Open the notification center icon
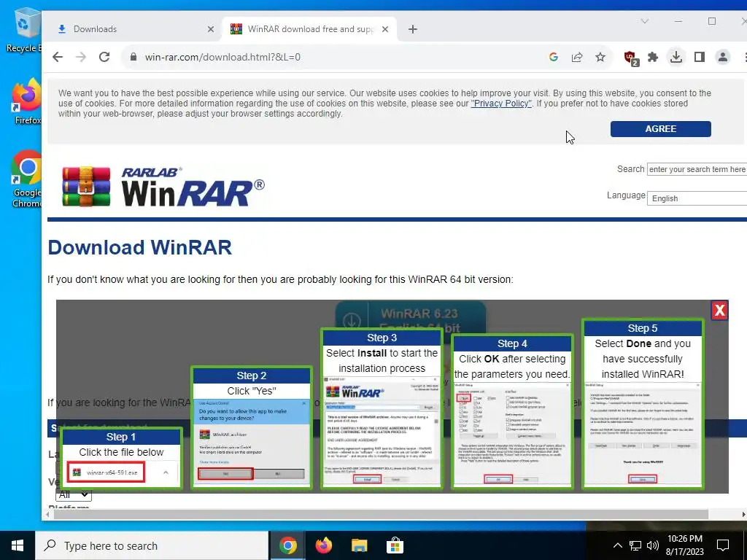 point(723,545)
